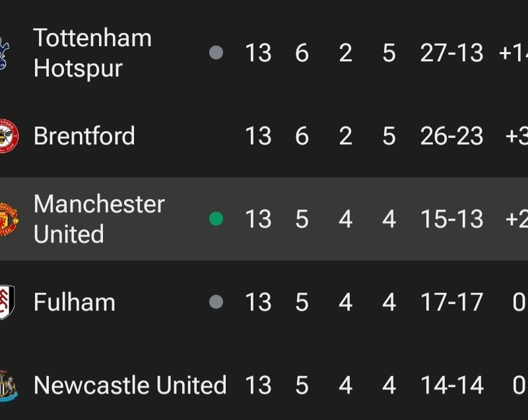Click Brentford's +3 goal difference
This screenshot has height=420, width=528.
(516, 136)
